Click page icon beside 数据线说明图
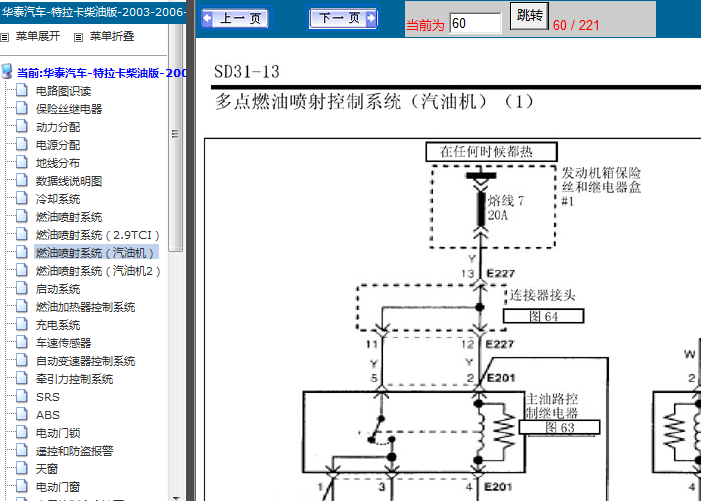Viewport: 701px width, 501px height. tap(22, 180)
